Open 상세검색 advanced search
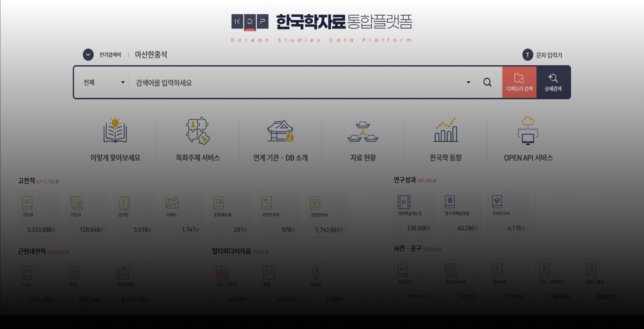The height and width of the screenshot is (329, 644). 553,82
